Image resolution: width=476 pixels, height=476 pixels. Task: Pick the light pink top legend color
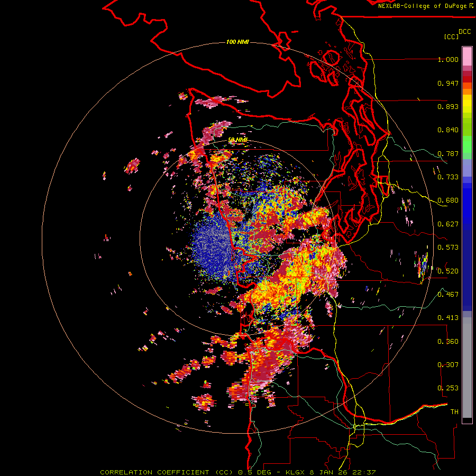[x=467, y=56]
